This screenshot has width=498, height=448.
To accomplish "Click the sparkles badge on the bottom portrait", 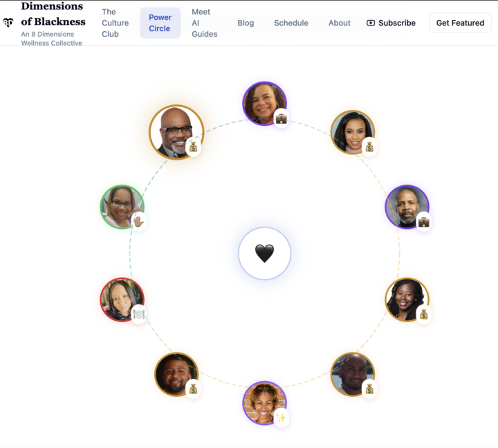I will (x=281, y=418).
